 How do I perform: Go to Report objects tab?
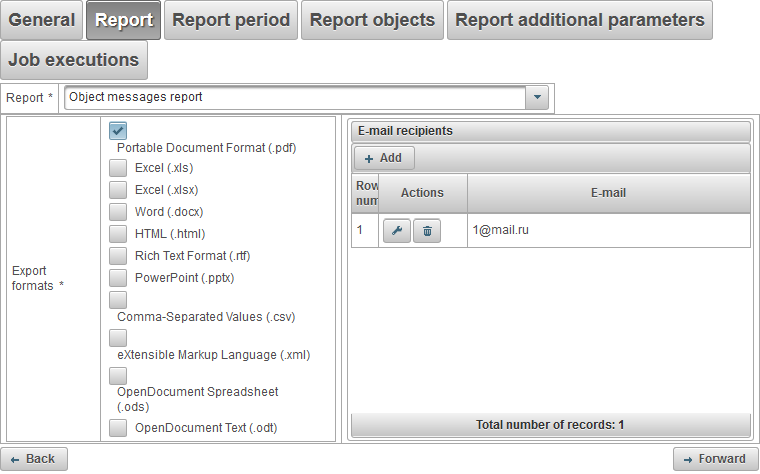point(372,20)
